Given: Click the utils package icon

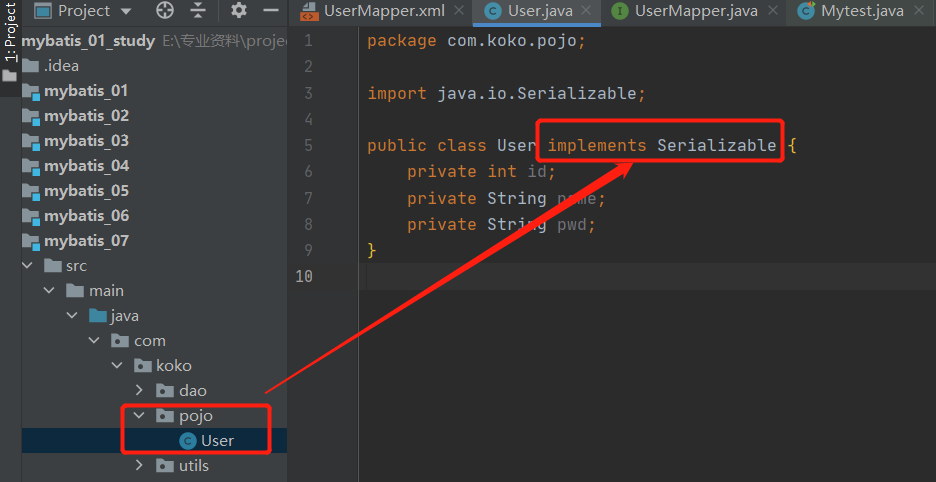Looking at the screenshot, I should coord(164,465).
